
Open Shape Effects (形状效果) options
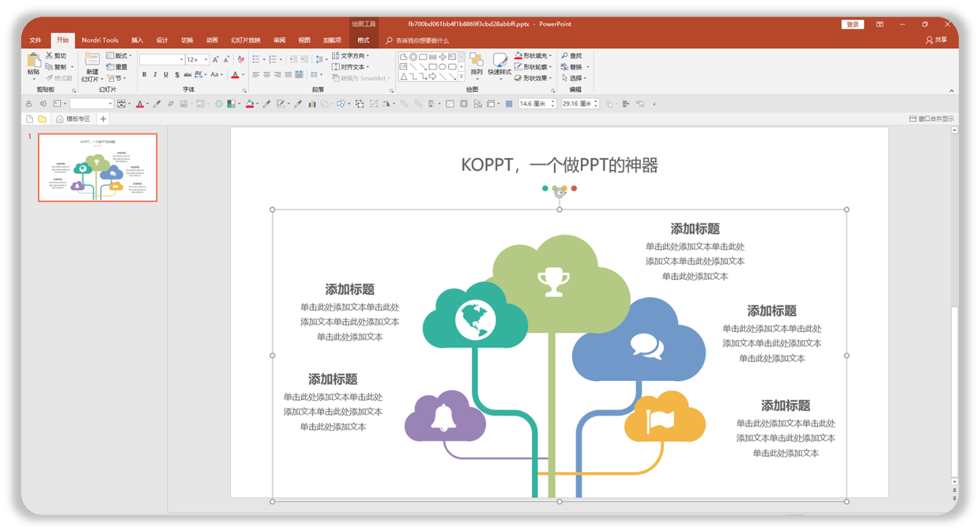coord(533,77)
